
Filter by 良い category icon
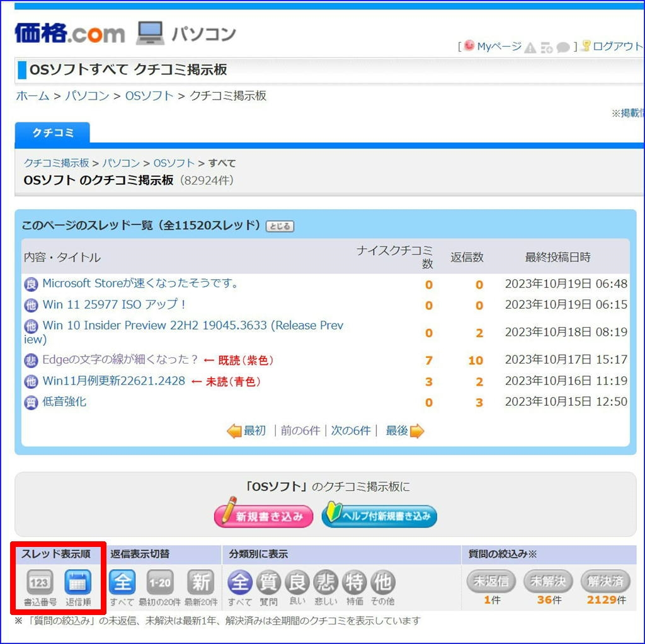pyautogui.click(x=297, y=582)
